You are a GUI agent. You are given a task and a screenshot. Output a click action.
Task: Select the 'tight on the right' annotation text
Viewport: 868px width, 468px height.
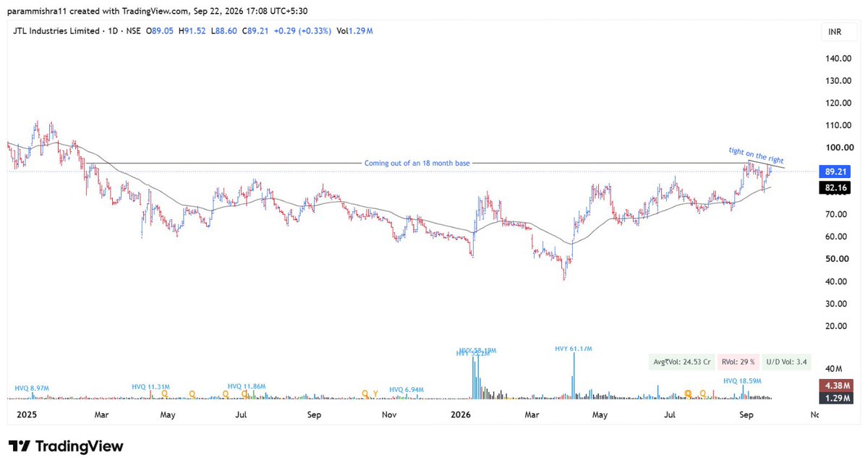pyautogui.click(x=756, y=155)
